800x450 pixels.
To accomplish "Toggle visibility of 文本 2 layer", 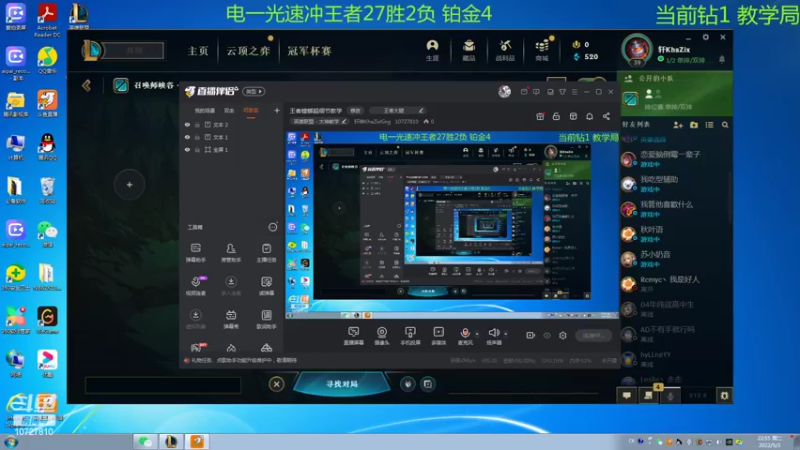I will pyautogui.click(x=187, y=124).
